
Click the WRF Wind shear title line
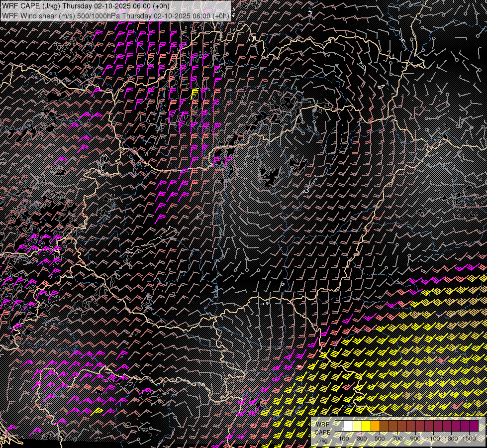pos(115,15)
